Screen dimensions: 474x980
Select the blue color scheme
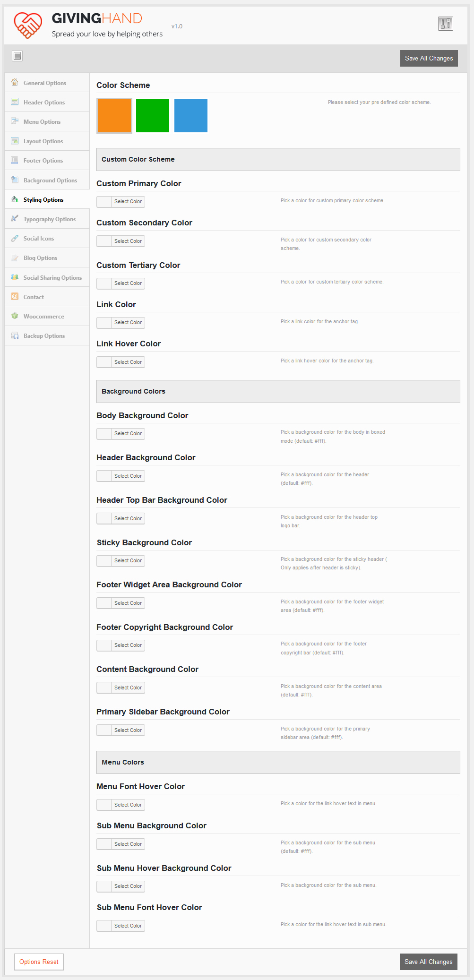pyautogui.click(x=191, y=116)
